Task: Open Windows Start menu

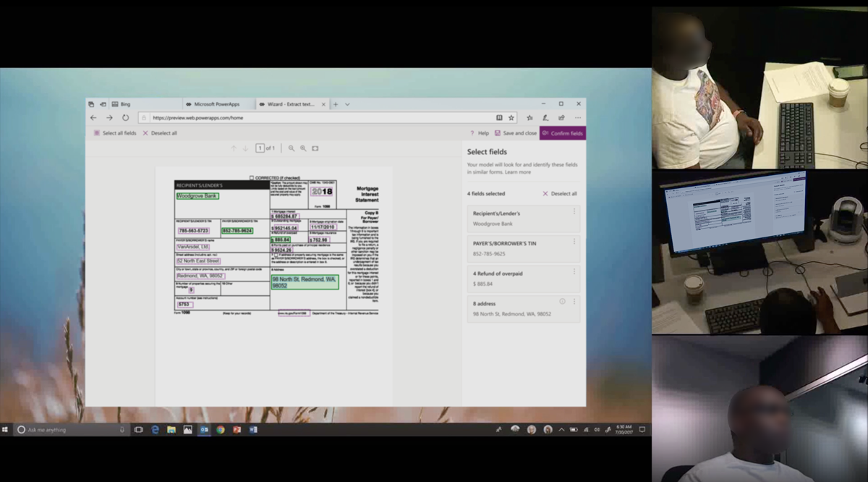Action: coord(5,429)
